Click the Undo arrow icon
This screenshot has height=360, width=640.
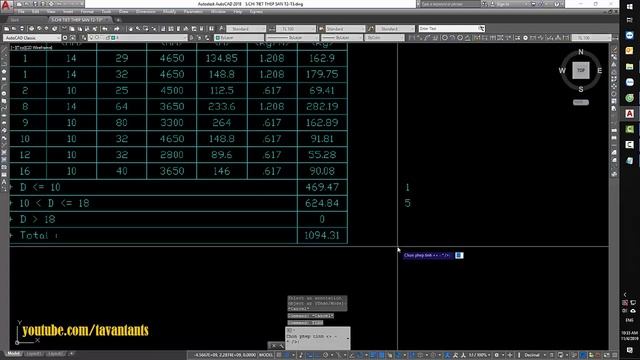(x=105, y=29)
